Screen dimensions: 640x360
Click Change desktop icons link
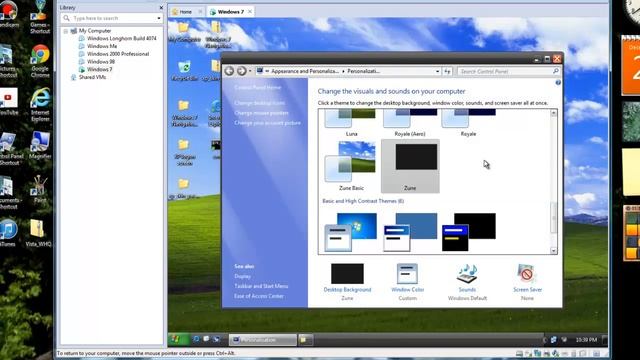(x=260, y=103)
